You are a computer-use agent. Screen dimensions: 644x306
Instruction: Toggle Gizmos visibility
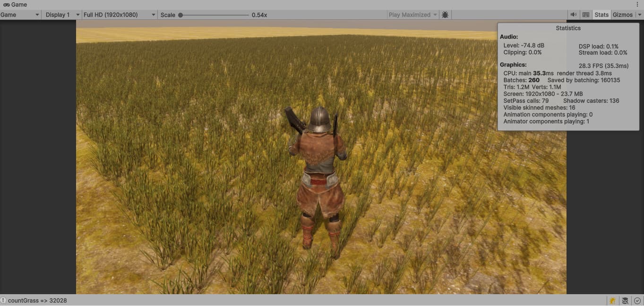623,15
